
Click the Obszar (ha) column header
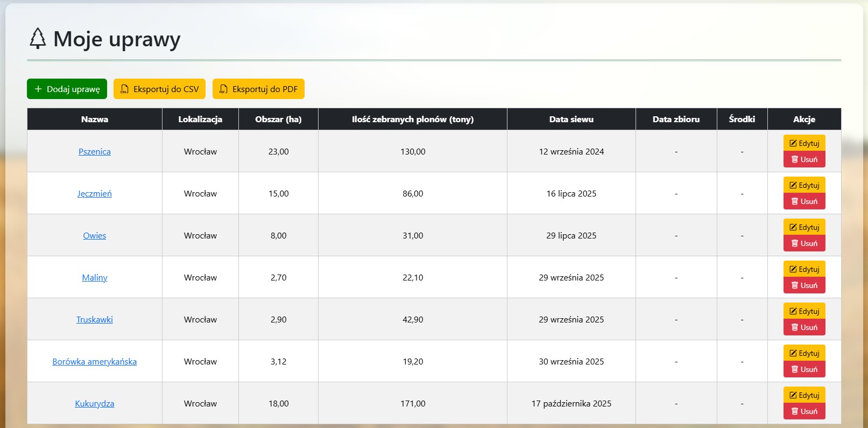(278, 120)
